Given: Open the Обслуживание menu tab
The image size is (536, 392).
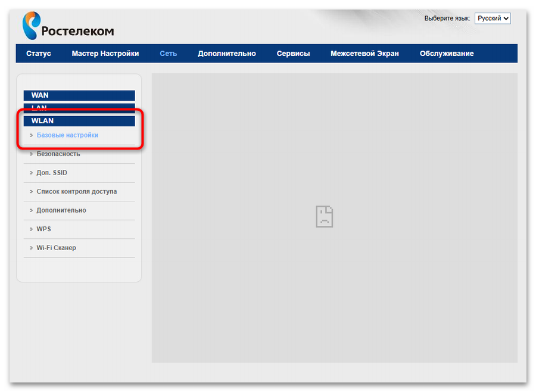Looking at the screenshot, I should 447,54.
